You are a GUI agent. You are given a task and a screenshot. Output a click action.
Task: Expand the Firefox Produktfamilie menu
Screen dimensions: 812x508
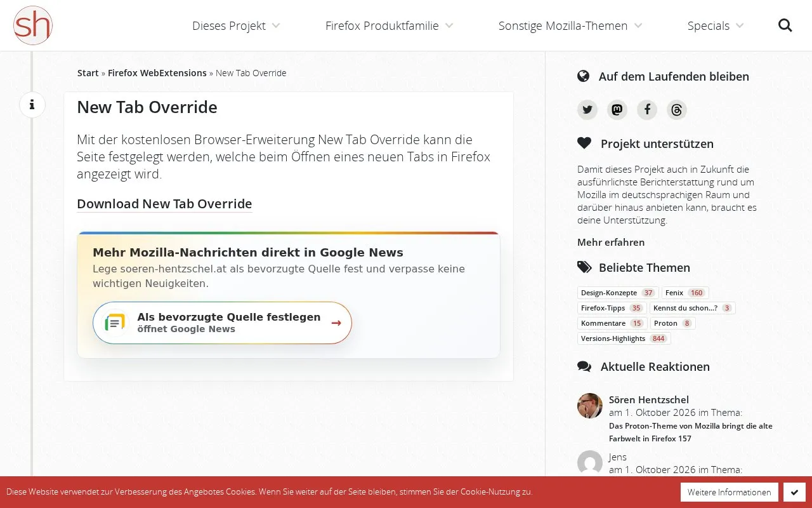(x=389, y=25)
